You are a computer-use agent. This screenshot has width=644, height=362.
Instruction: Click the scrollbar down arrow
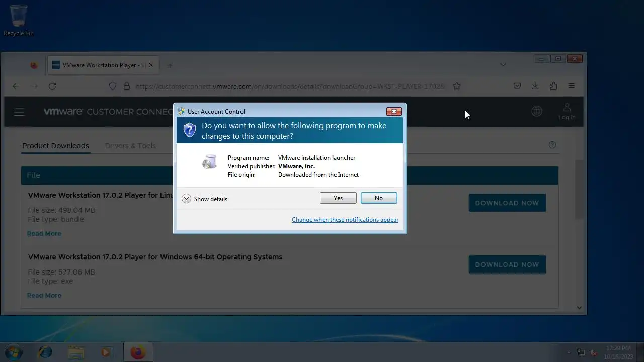coord(579,308)
